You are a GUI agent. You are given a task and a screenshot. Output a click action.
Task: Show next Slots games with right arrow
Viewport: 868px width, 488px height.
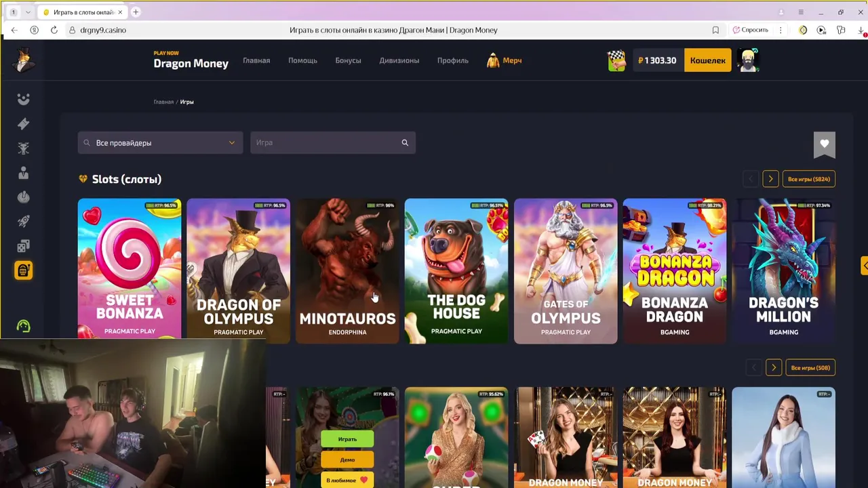pos(770,179)
